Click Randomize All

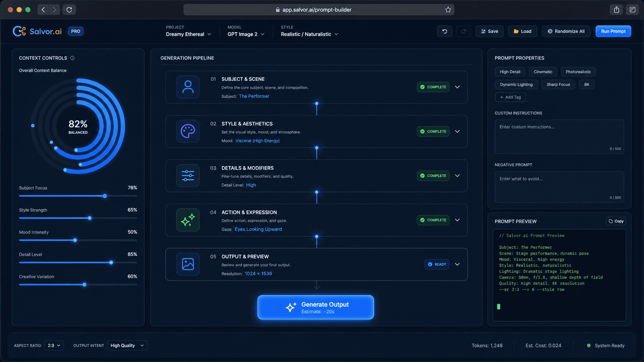click(566, 31)
